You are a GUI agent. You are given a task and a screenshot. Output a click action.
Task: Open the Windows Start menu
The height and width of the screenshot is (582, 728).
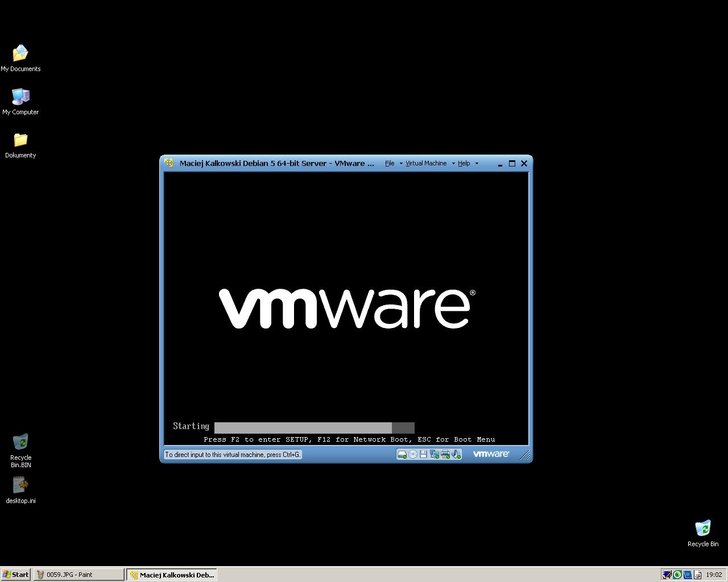(x=16, y=575)
